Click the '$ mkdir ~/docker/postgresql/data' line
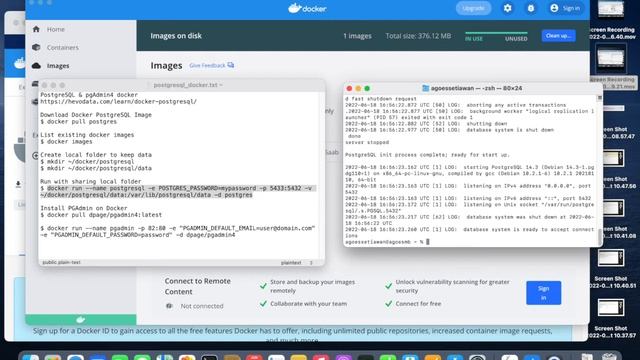 coord(96,168)
